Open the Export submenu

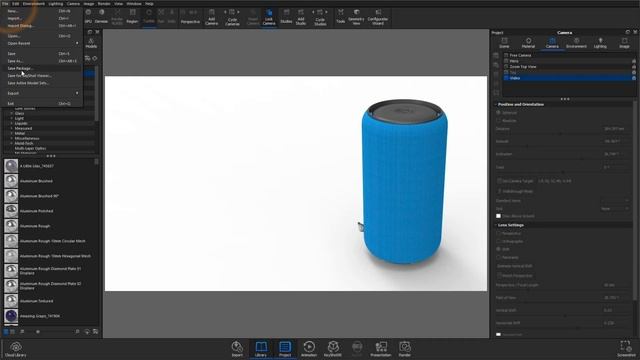pos(43,93)
